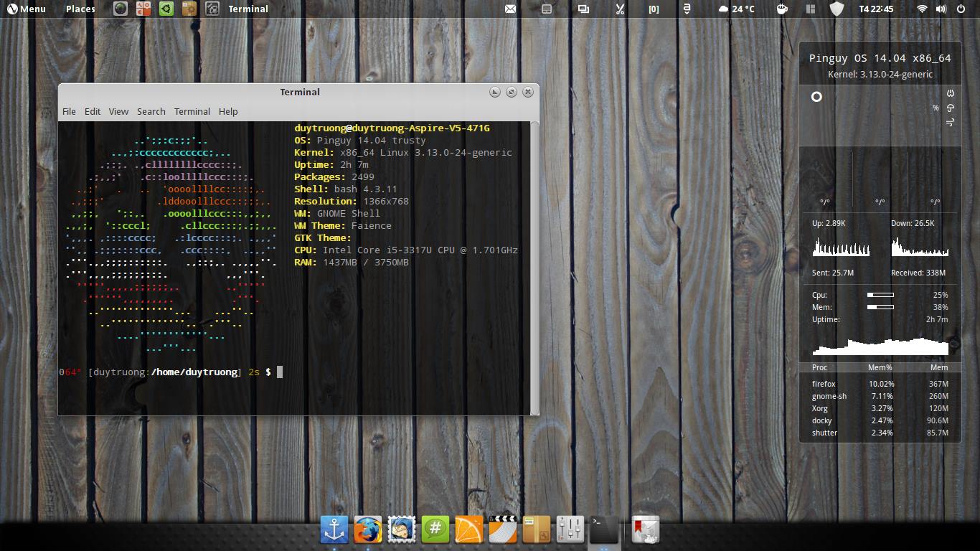Open the shield security indicator
980x551 pixels.
click(837, 9)
